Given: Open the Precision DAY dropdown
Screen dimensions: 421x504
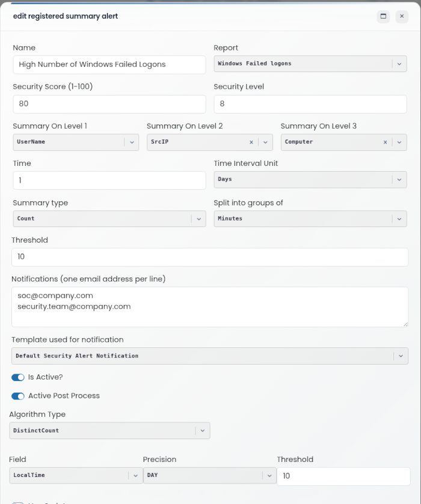Looking at the screenshot, I should 209,475.
